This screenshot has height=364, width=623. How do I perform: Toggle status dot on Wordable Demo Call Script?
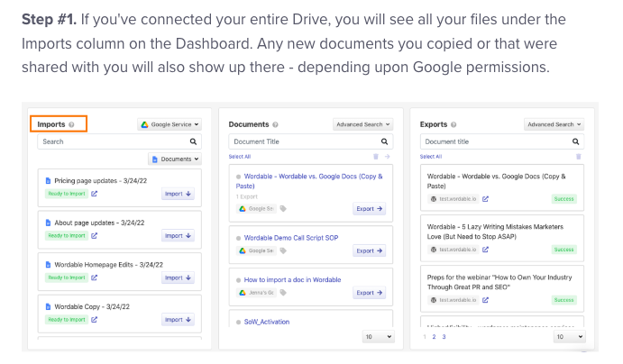pyautogui.click(x=238, y=238)
